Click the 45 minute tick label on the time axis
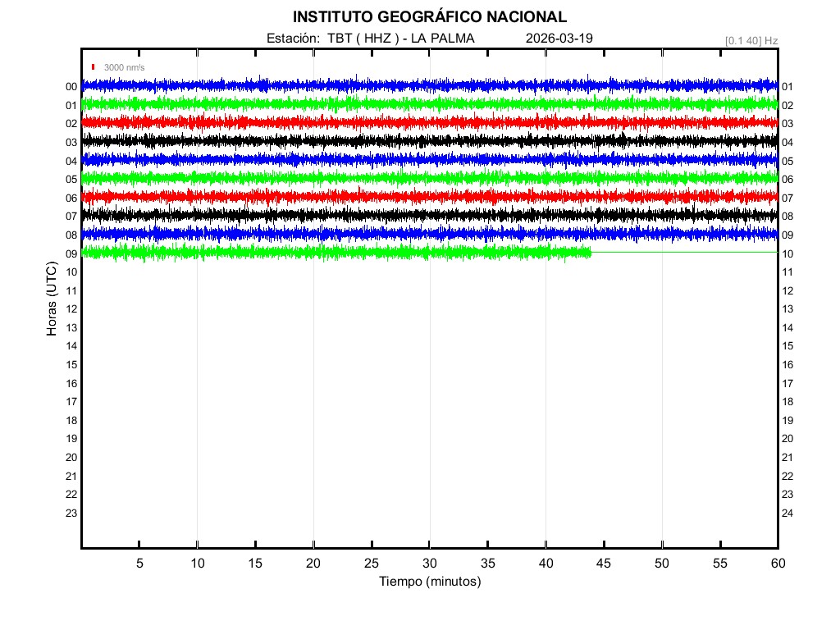 tap(604, 563)
